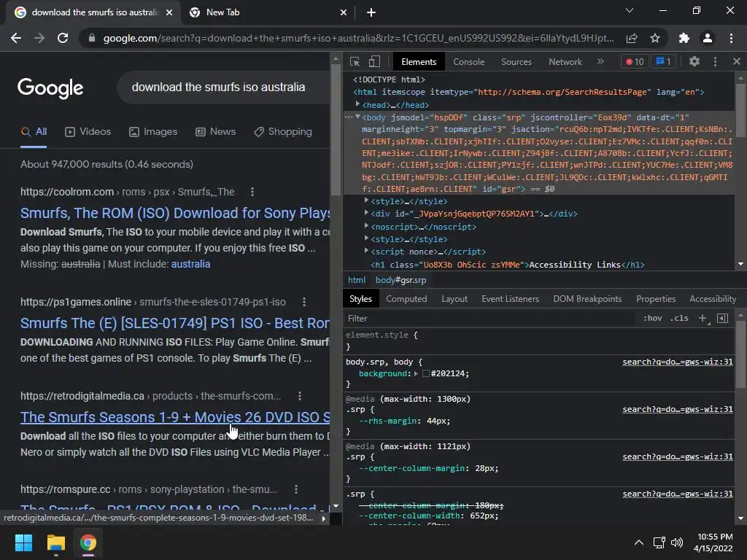Click the share page icon in address bar

pos(632,38)
